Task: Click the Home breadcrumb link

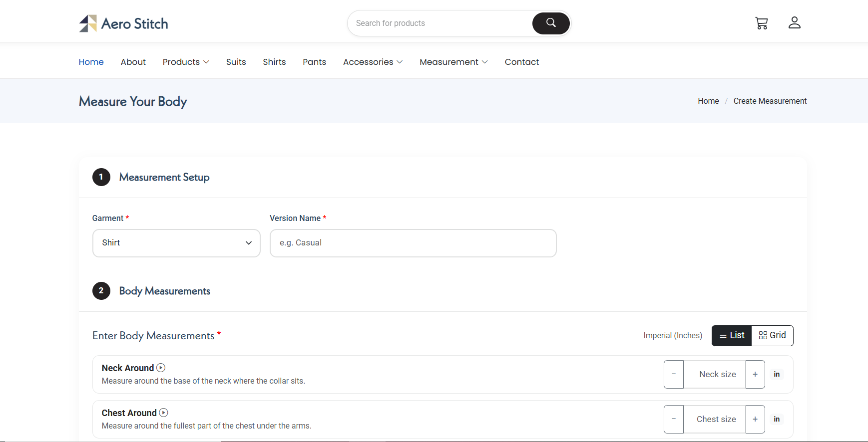Action: coord(708,101)
